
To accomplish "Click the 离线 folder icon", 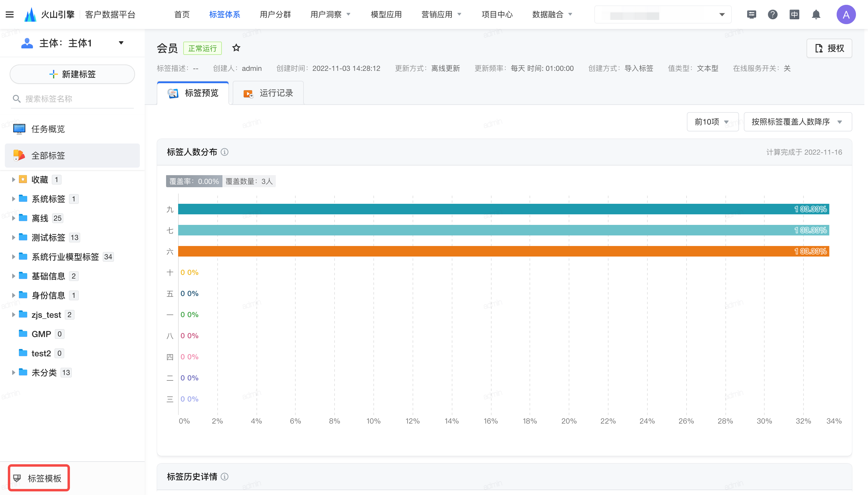I will (x=23, y=218).
